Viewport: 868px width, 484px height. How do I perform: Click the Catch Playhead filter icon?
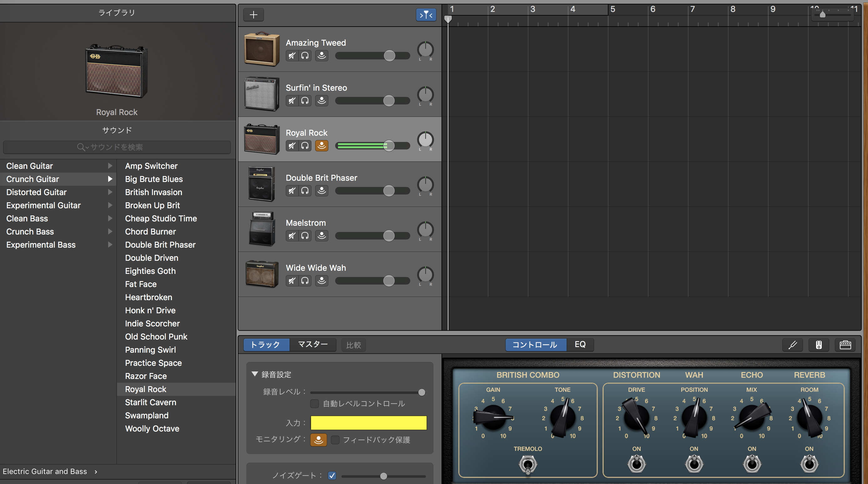pyautogui.click(x=426, y=14)
